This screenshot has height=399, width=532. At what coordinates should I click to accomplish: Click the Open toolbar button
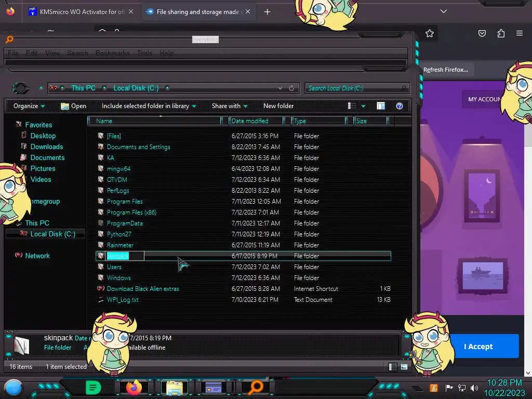coord(73,106)
